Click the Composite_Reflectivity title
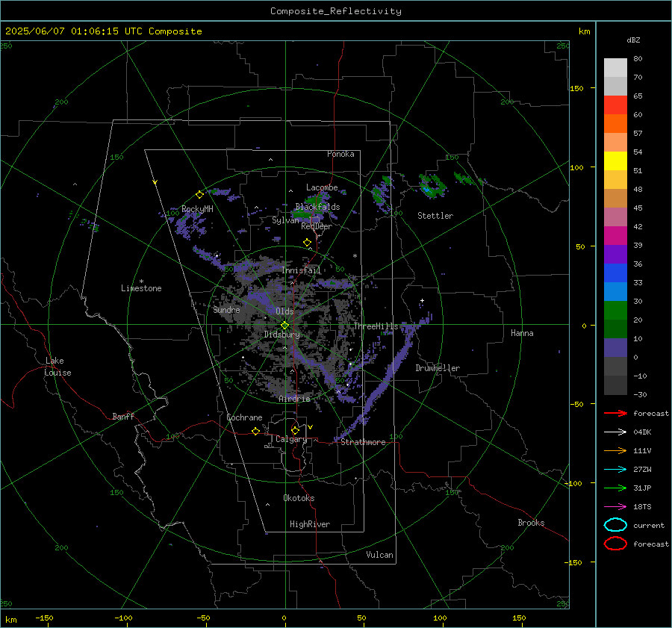Screen dimensions: 672x628 [x=336, y=11]
